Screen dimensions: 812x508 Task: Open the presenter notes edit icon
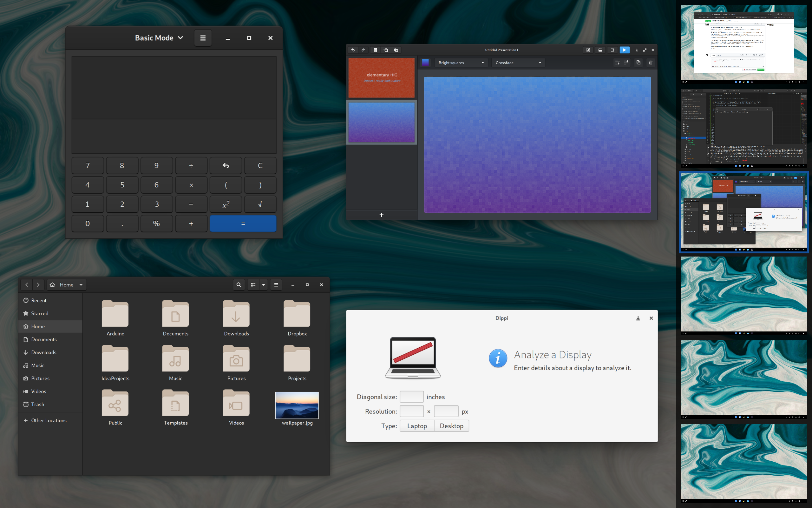click(x=588, y=50)
